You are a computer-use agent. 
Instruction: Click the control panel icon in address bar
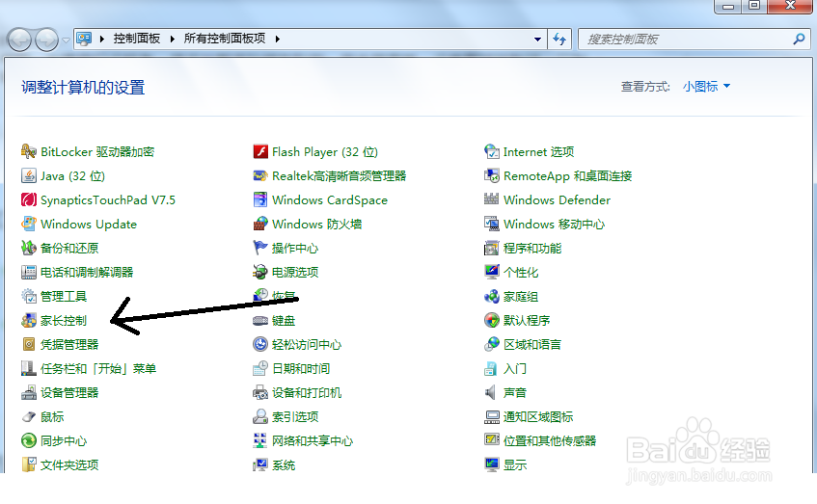[84, 39]
